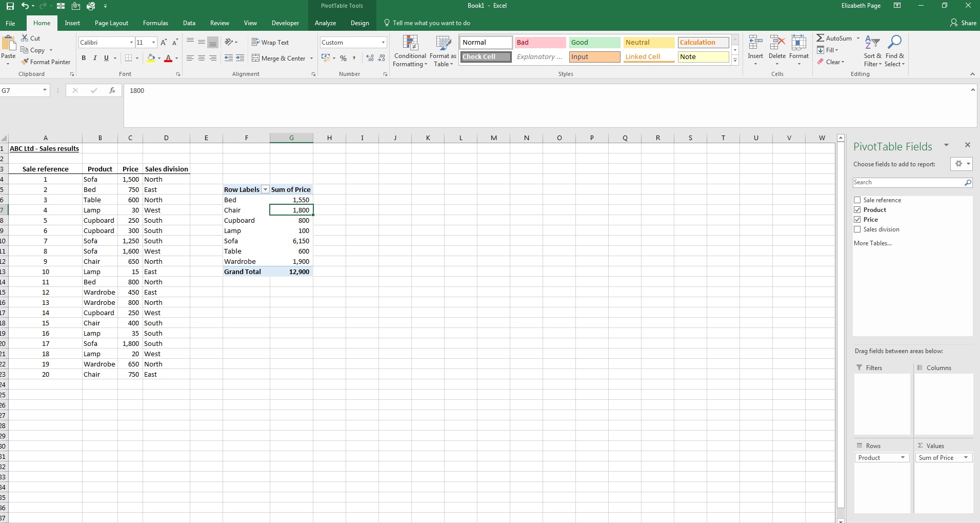This screenshot has width=980, height=523.
Task: Open the Fill Color dropdown arrow
Action: 159,58
